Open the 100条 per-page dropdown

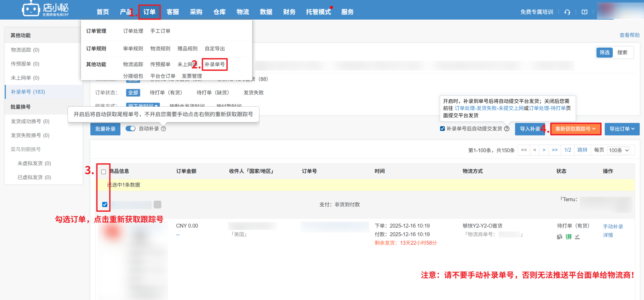coord(618,151)
